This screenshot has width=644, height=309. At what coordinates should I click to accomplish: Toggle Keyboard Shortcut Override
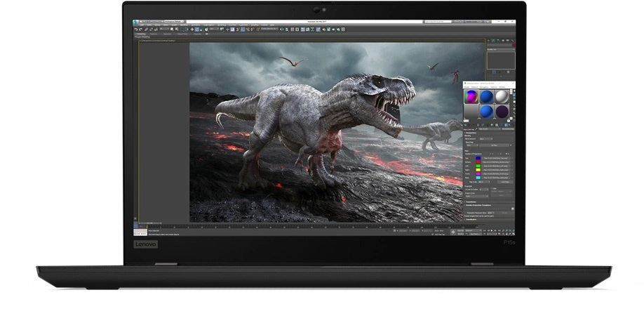(232, 29)
